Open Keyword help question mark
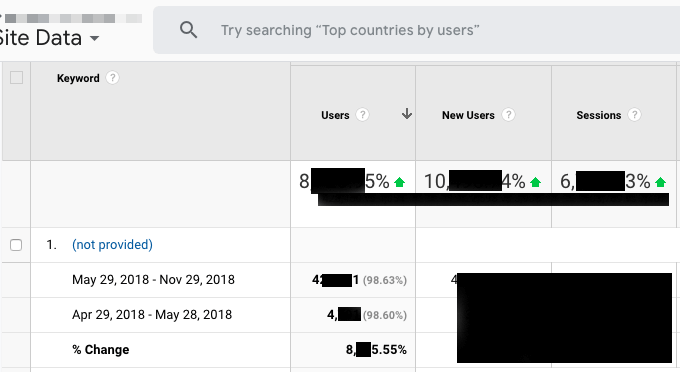 coord(112,78)
